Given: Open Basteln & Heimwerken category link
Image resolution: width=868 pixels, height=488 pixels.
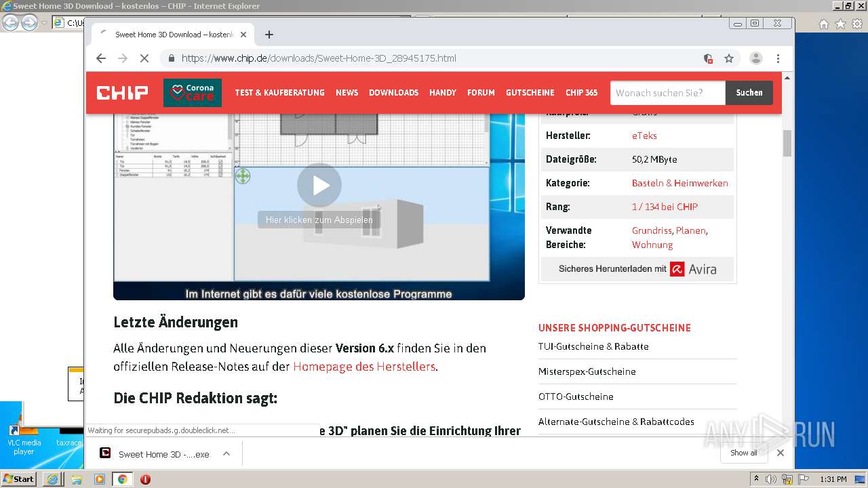Looking at the screenshot, I should point(679,183).
